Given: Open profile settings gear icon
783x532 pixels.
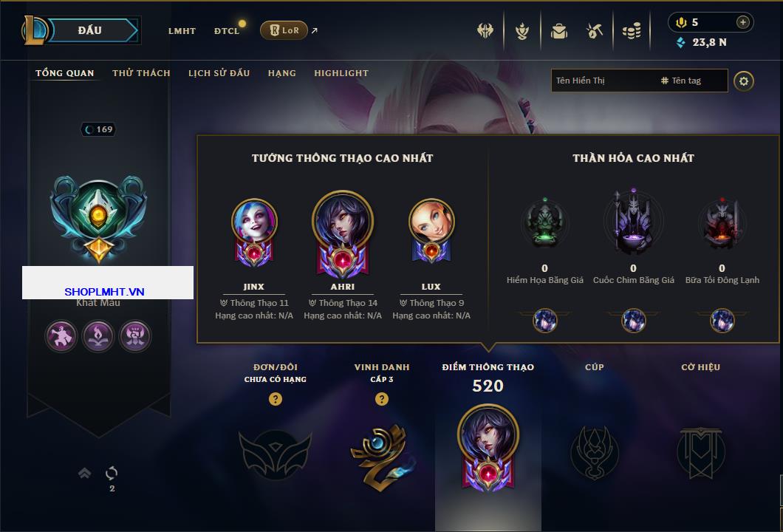Looking at the screenshot, I should coord(744,81).
